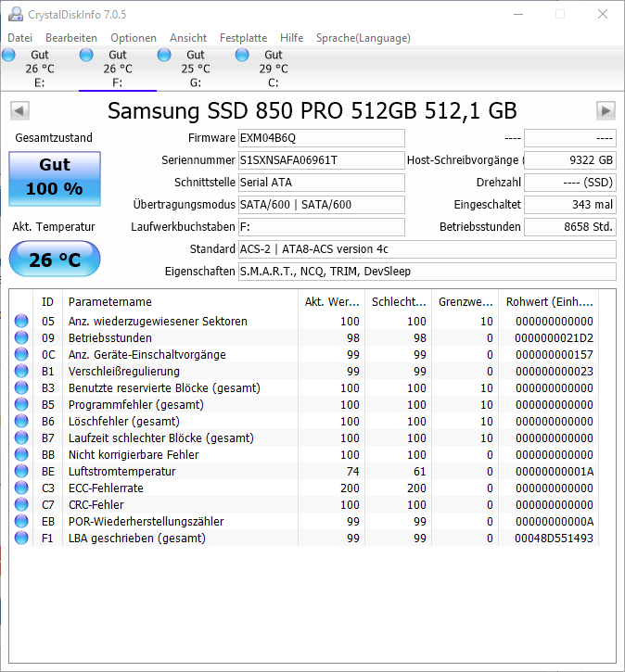Open the Sprache(Language) menu
Viewport: 625px width, 672px height.
[364, 38]
